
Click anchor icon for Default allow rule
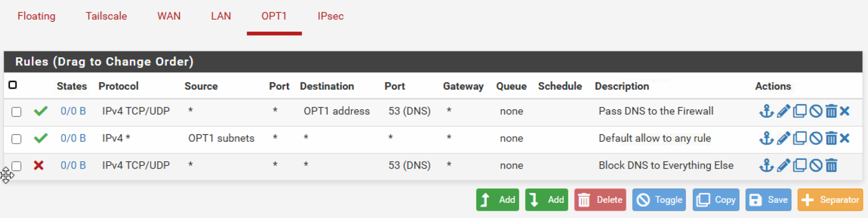[x=766, y=138]
